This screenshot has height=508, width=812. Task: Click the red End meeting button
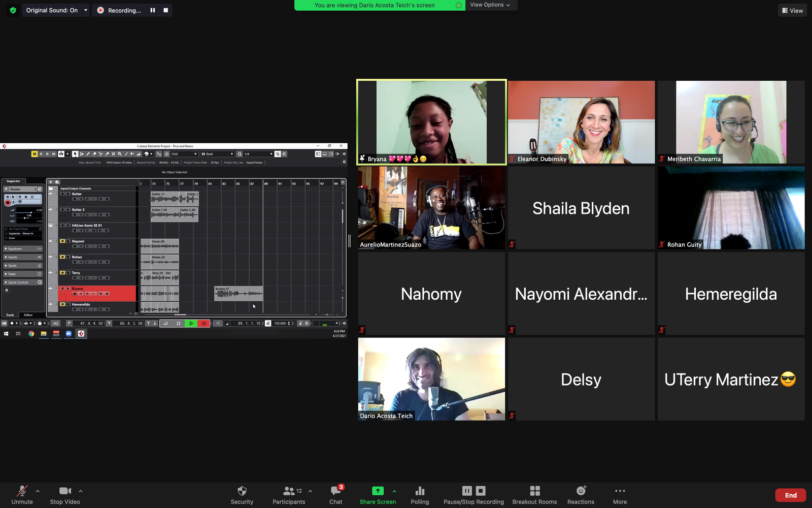(790, 495)
